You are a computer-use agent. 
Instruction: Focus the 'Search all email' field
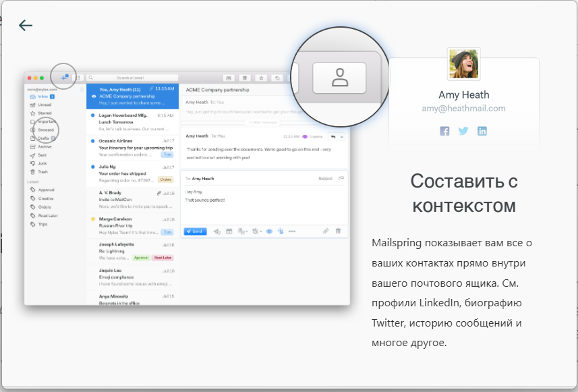[x=132, y=78]
